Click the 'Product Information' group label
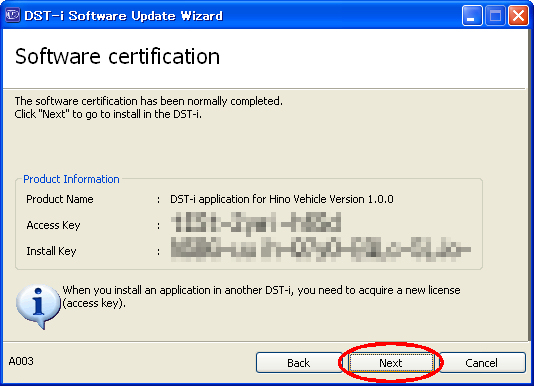This screenshot has height=386, width=534. point(71,179)
